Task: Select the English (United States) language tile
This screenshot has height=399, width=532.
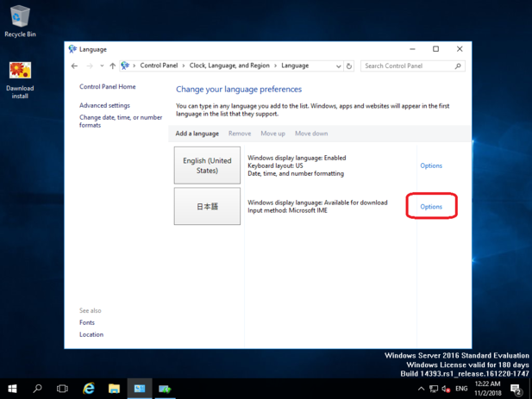Action: [207, 165]
